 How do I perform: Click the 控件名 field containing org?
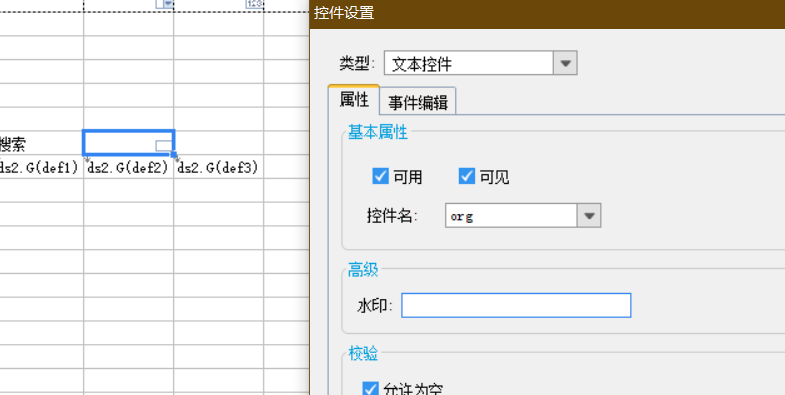click(511, 216)
